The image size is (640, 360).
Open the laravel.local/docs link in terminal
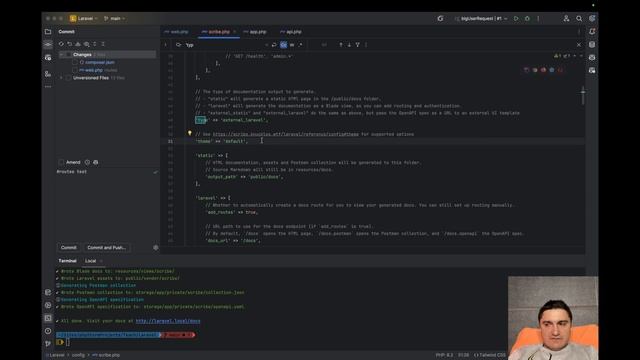tap(168, 321)
